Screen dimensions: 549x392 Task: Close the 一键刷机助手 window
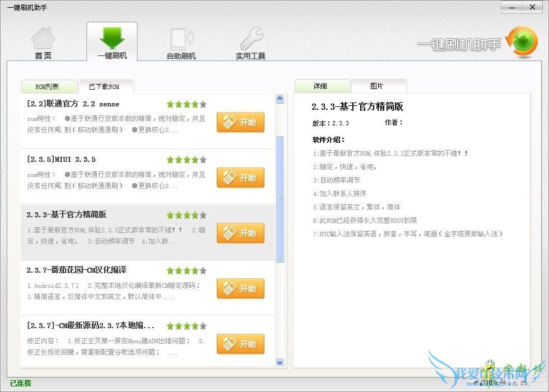point(533,7)
